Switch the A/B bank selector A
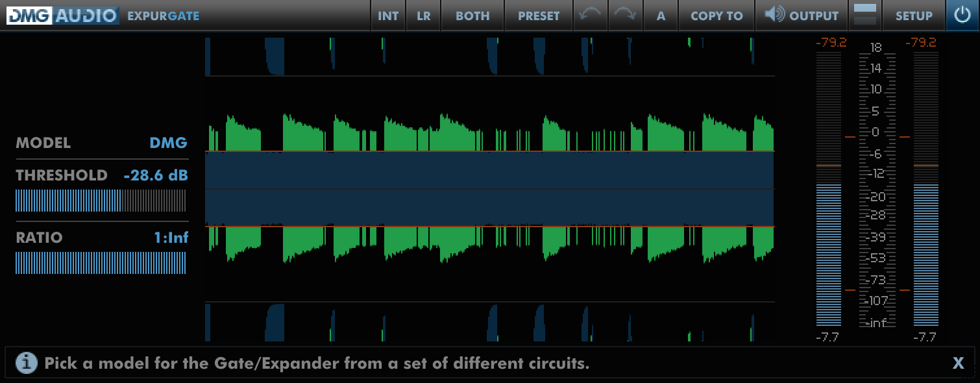The image size is (980, 383). pyautogui.click(x=661, y=16)
